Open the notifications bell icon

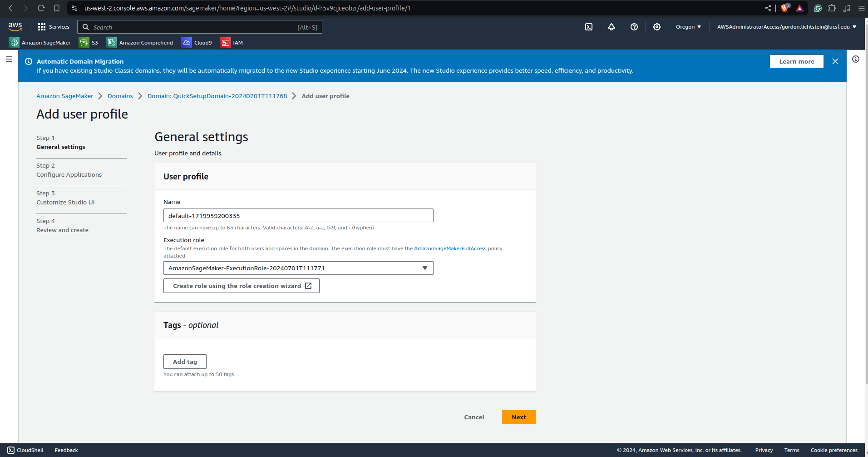coord(612,27)
